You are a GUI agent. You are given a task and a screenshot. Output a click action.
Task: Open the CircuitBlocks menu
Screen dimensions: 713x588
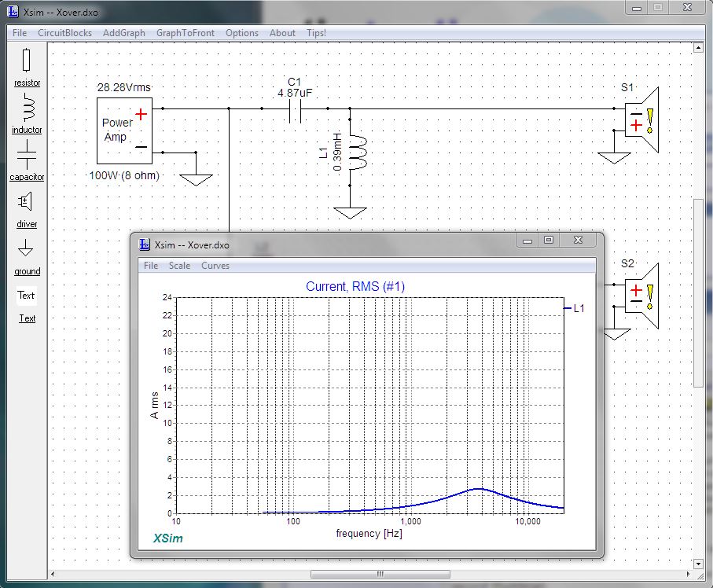[64, 33]
